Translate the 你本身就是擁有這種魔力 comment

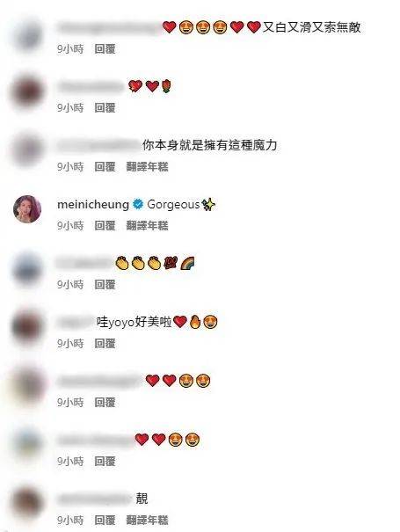click(147, 167)
